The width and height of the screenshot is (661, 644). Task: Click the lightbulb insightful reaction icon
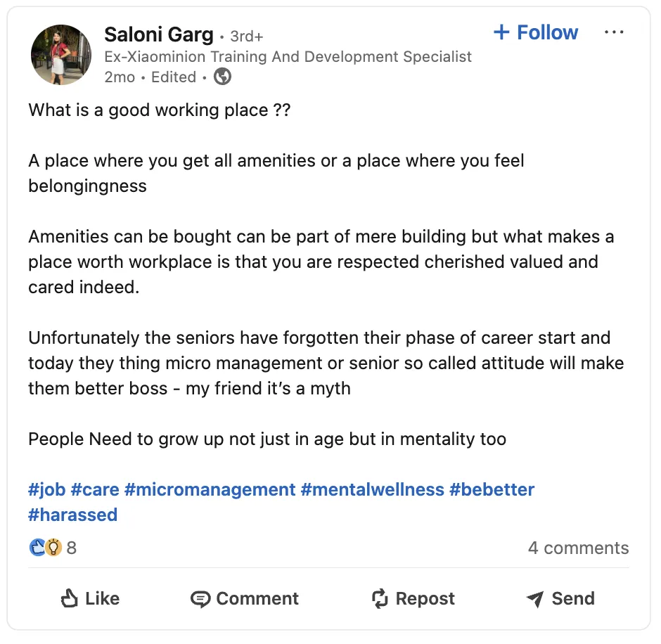[x=53, y=548]
